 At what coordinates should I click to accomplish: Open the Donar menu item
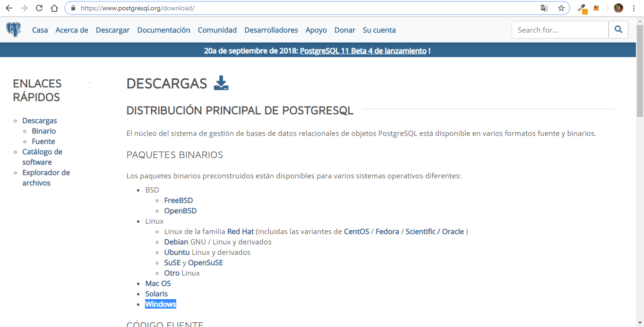click(x=345, y=30)
